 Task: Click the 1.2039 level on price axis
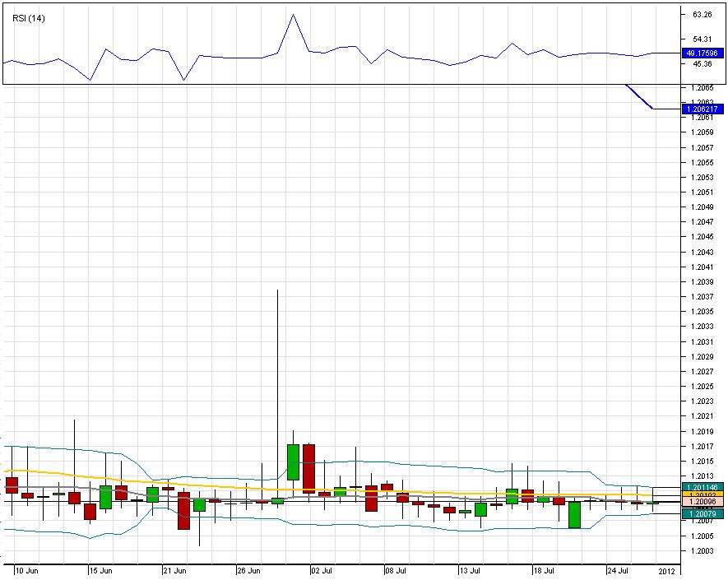[x=702, y=282]
